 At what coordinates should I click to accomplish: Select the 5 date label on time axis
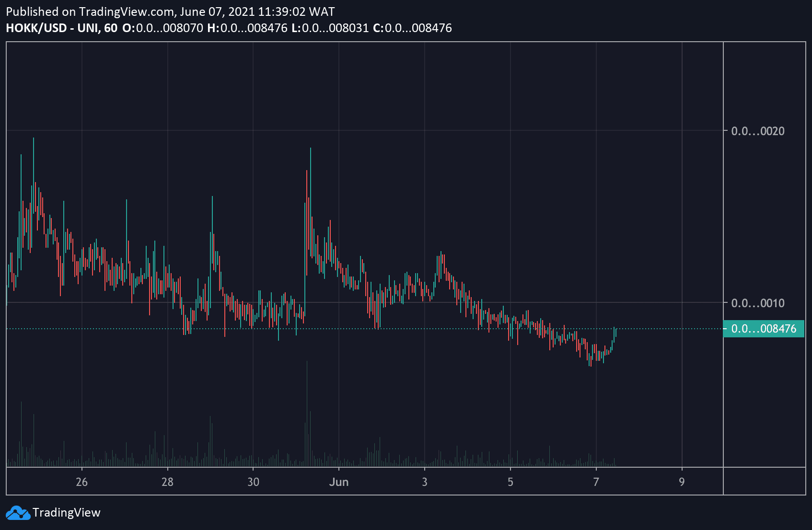510,482
